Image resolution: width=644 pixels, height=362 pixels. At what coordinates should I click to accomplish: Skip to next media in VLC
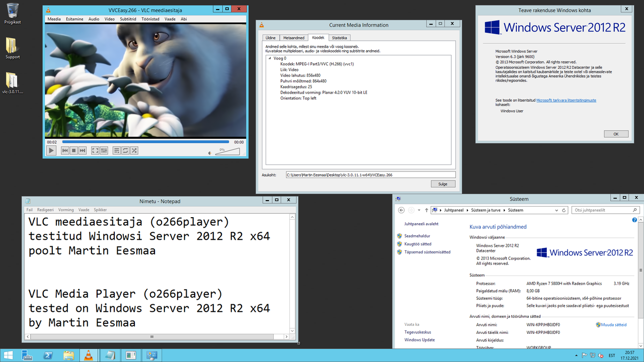pyautogui.click(x=83, y=150)
